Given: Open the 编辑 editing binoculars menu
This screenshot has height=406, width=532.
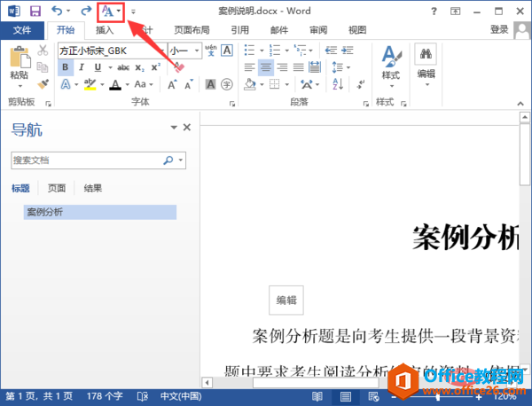Looking at the screenshot, I should (426, 65).
